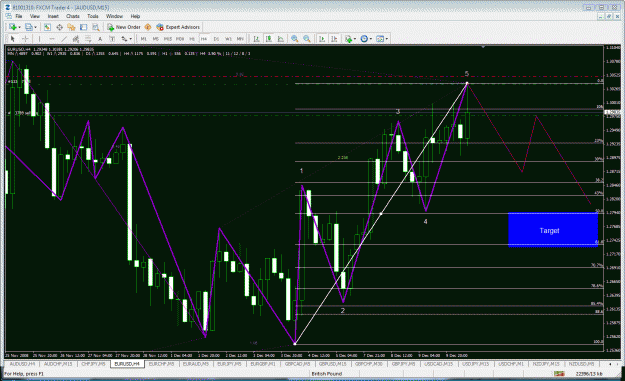The image size is (625, 381).
Task: Expand the templates dropdown arrow
Action: click(387, 39)
